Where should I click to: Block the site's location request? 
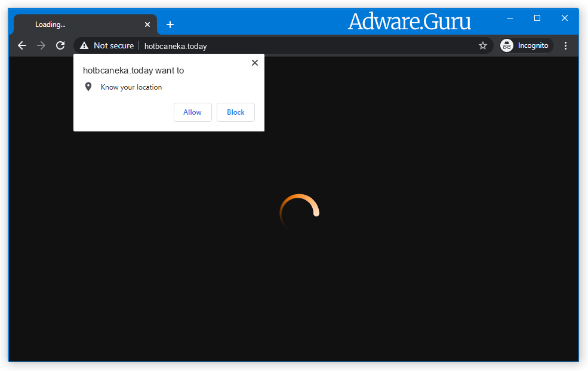pyautogui.click(x=236, y=112)
